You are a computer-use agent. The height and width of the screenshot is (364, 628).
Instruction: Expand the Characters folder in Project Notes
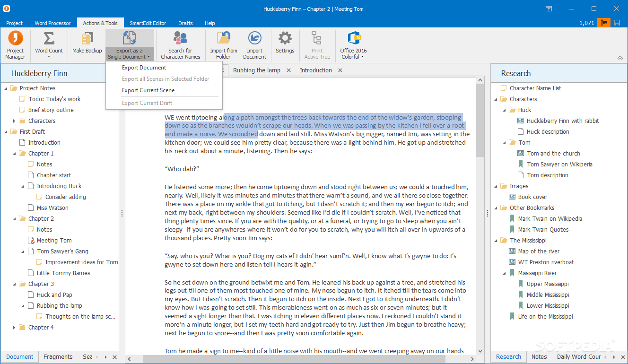[14, 121]
